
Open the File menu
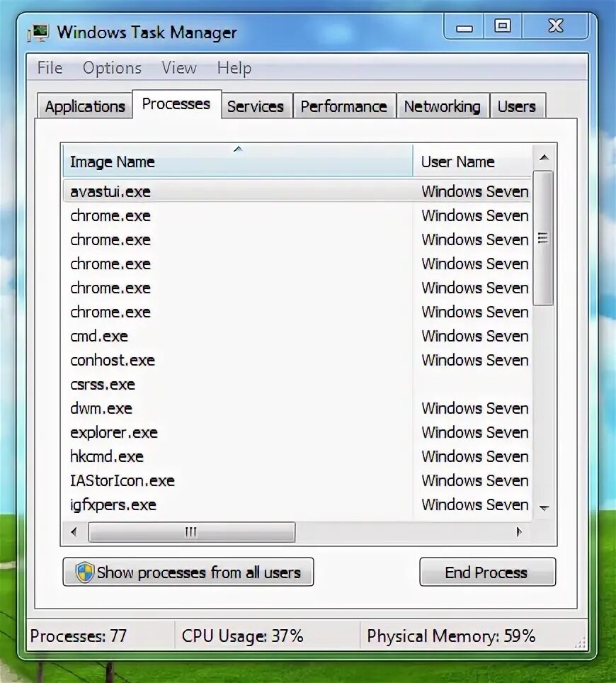click(x=50, y=68)
